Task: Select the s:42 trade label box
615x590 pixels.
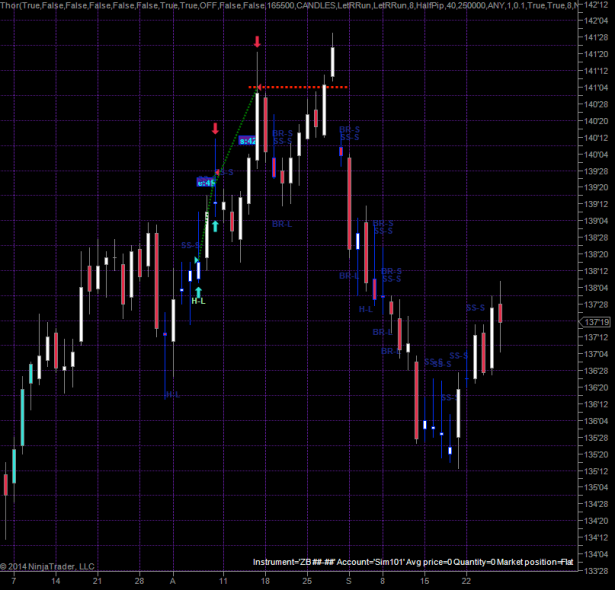Action: coord(247,141)
